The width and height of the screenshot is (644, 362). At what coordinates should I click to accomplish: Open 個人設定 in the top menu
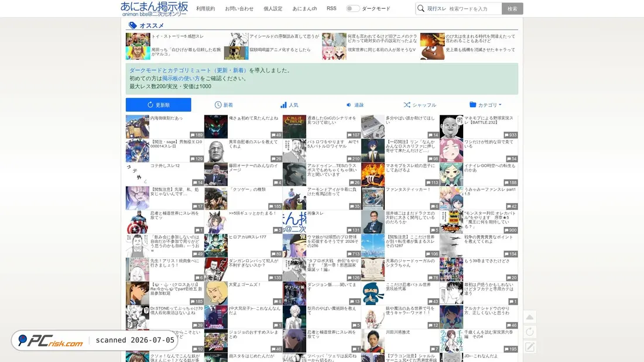pyautogui.click(x=273, y=9)
